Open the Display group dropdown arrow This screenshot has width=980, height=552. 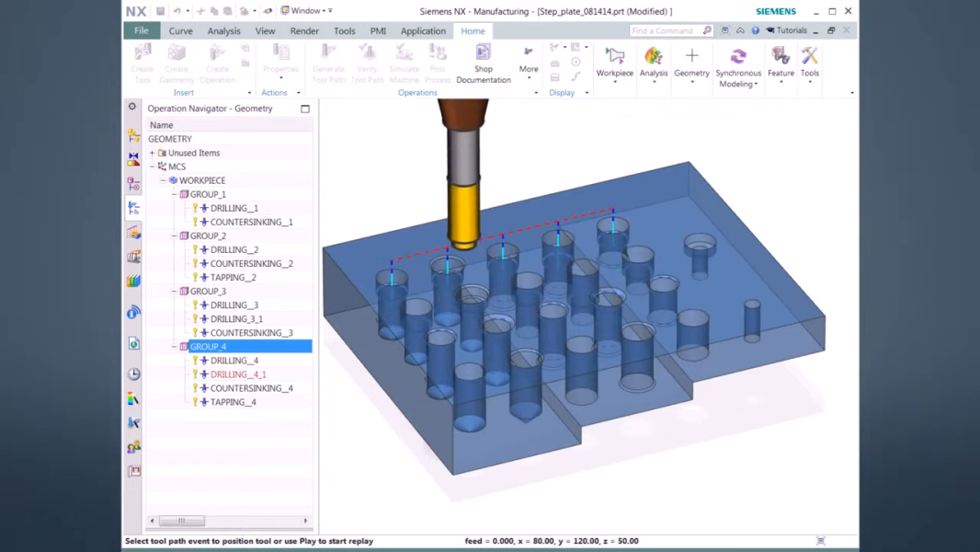tap(587, 93)
